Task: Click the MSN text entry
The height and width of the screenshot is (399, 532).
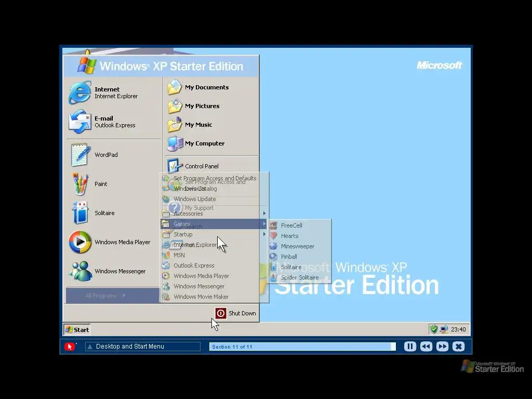Action: (x=179, y=255)
